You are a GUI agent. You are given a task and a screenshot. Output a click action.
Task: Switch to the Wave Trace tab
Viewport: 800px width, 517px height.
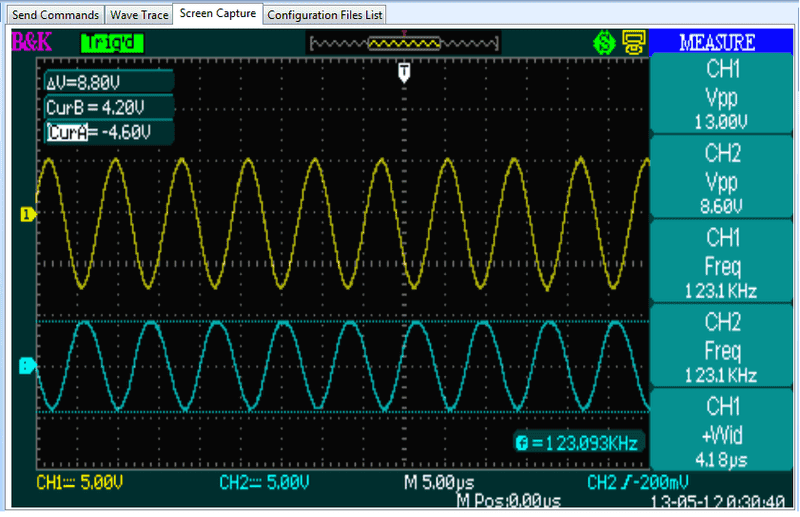[139, 15]
